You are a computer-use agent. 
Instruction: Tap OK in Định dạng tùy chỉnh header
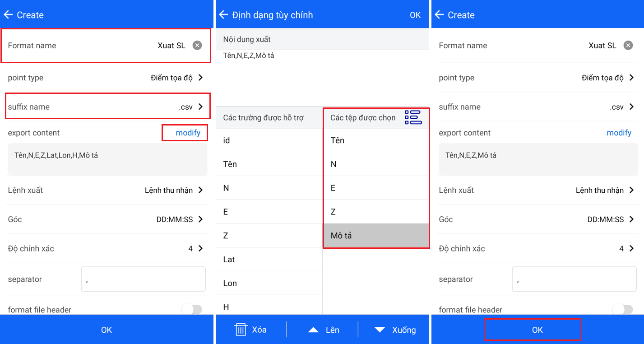[415, 15]
